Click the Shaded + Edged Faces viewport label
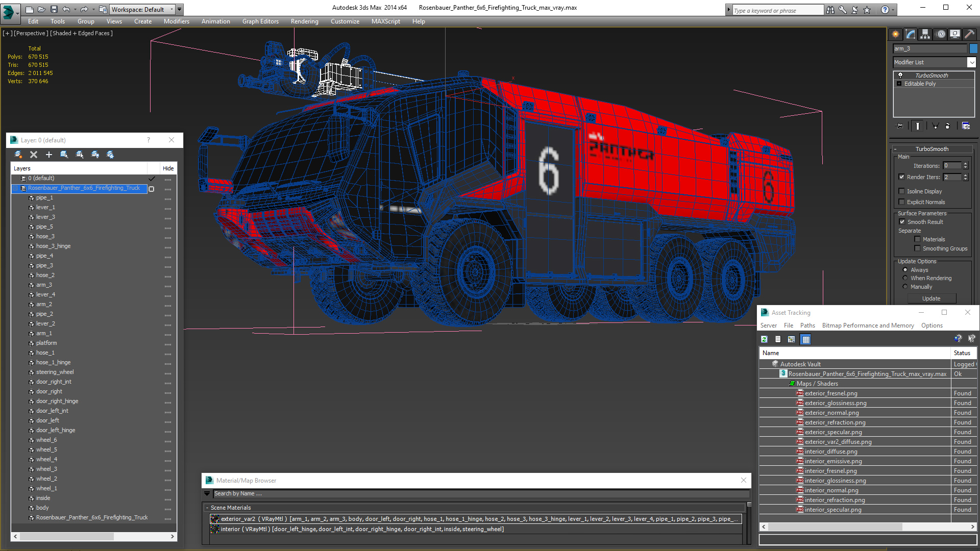The width and height of the screenshot is (980, 551). coord(81,33)
